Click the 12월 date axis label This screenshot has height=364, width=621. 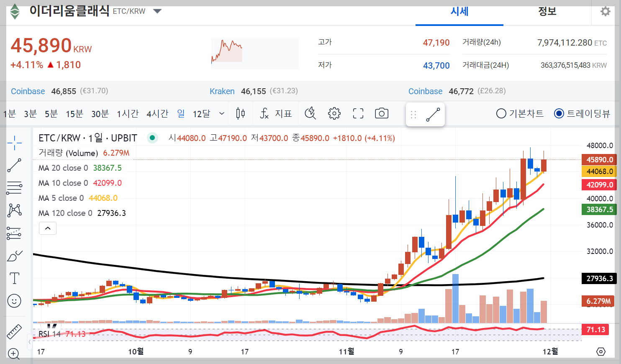[x=550, y=351]
